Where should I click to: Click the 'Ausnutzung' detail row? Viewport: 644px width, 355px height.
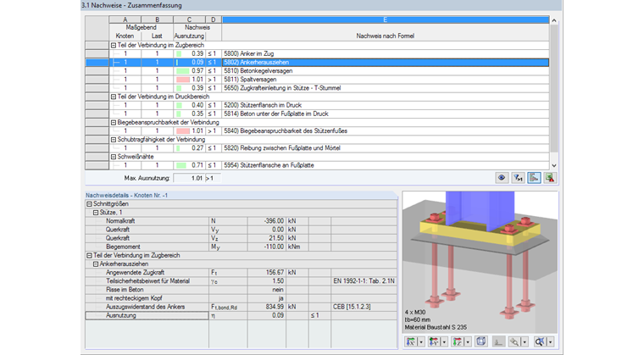[x=241, y=315]
